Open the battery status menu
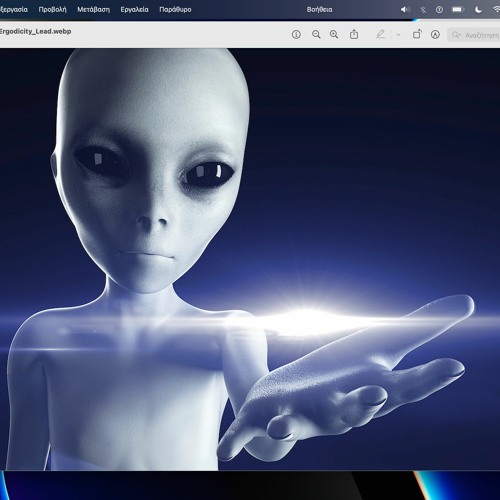The height and width of the screenshot is (500, 500). (458, 9)
